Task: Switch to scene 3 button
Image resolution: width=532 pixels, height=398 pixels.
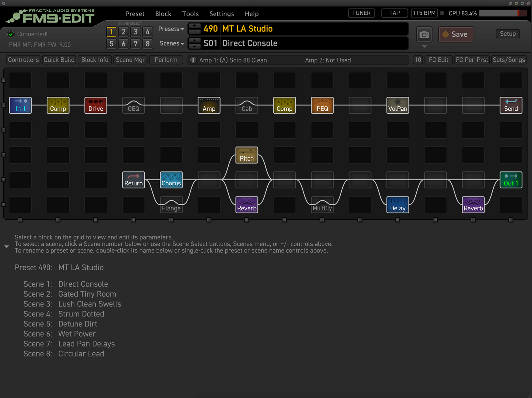Action: point(135,32)
